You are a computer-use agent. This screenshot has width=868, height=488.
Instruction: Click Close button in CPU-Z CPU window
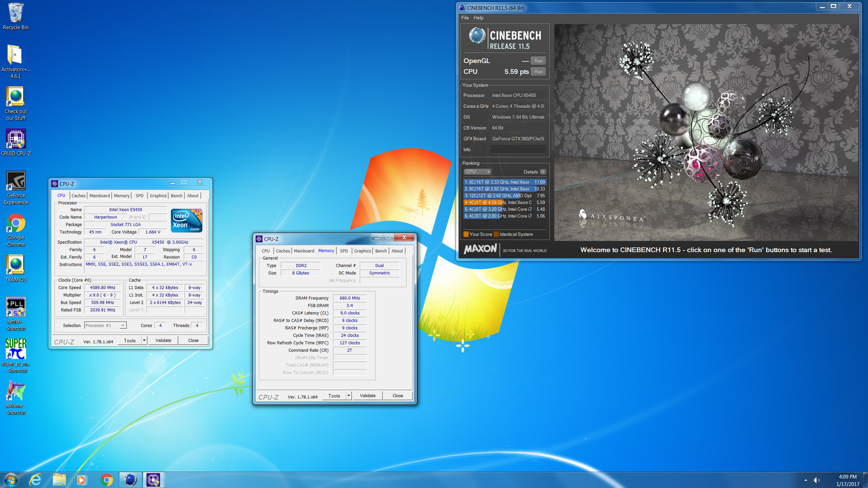tap(193, 340)
